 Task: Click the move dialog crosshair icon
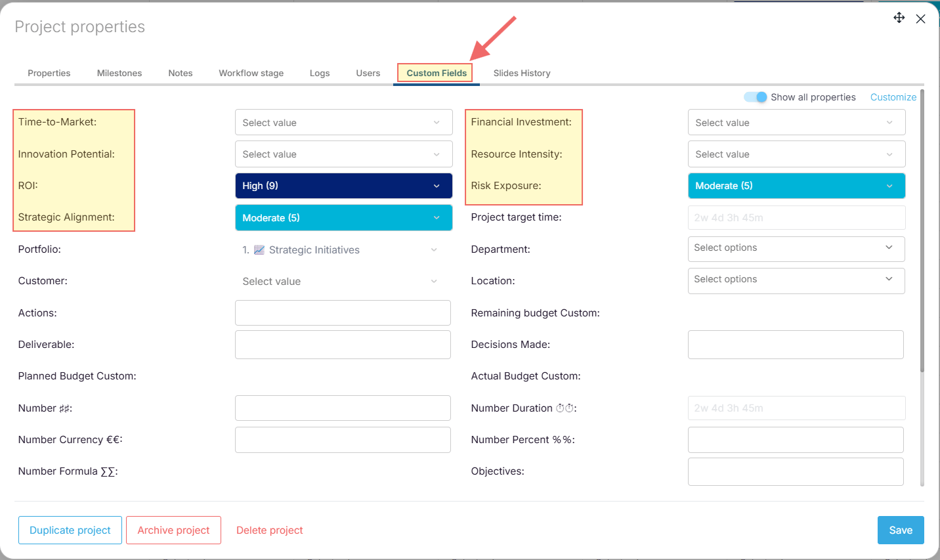(x=899, y=18)
